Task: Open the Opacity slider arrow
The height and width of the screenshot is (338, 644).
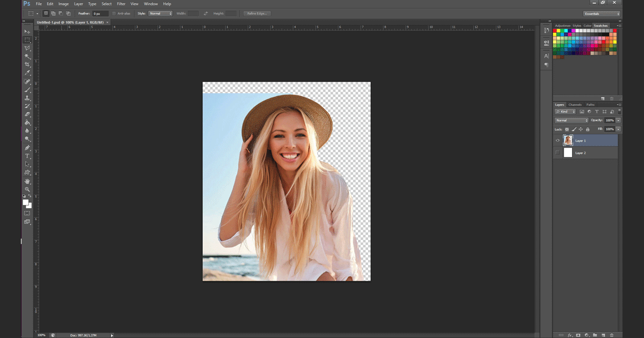Action: click(618, 120)
